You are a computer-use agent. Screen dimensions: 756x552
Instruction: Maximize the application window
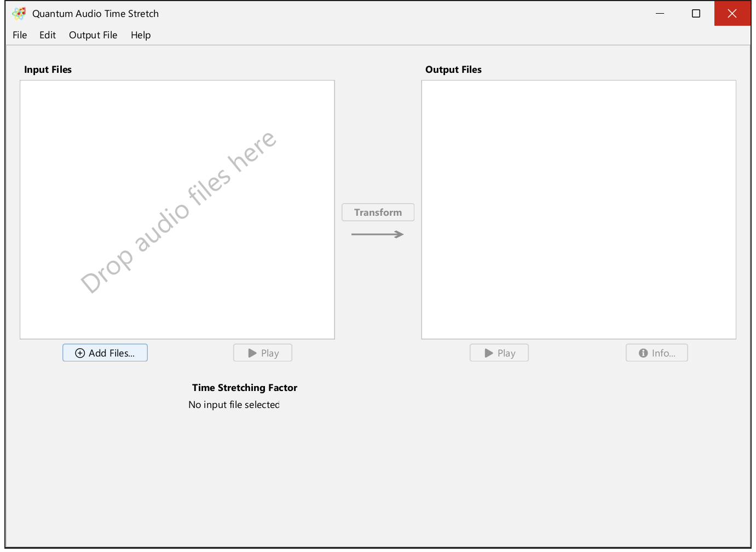point(696,14)
